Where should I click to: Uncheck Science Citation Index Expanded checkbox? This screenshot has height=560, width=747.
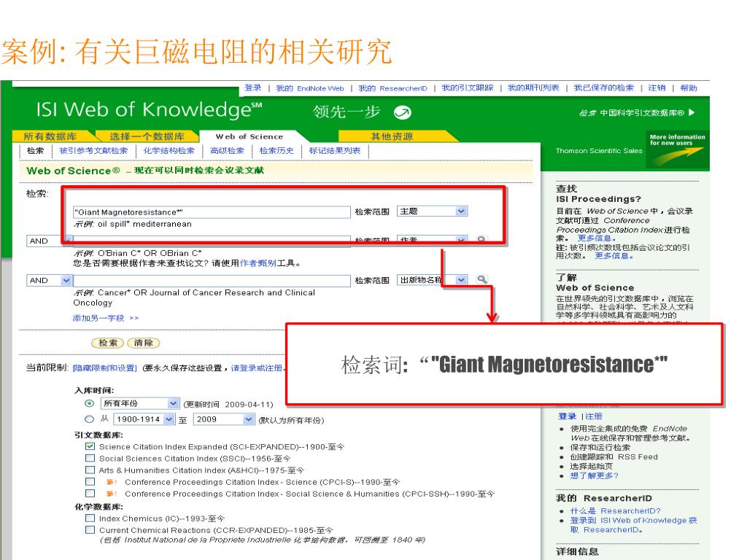point(90,446)
